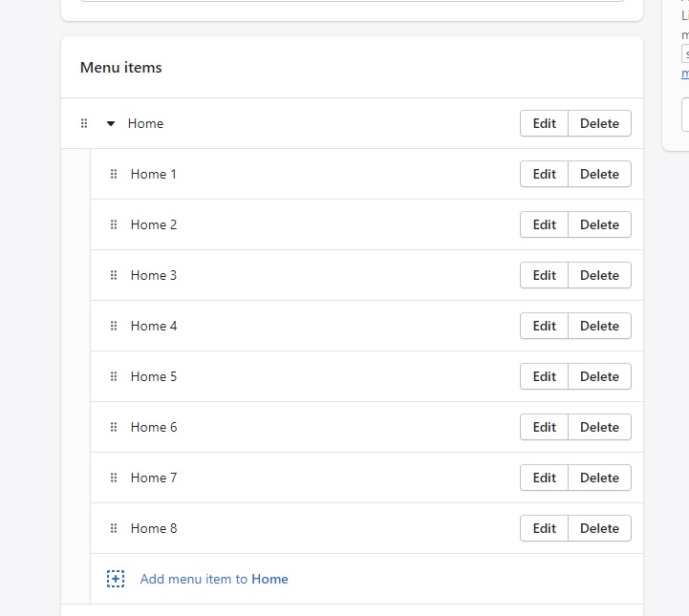Open Add menu item to Home link
The height and width of the screenshot is (616, 689).
coord(214,579)
